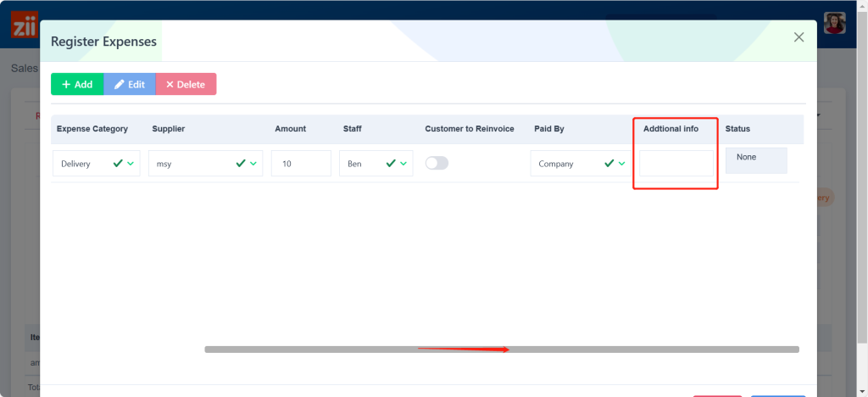
Task: Click the Expense Category column header
Action: click(x=92, y=129)
